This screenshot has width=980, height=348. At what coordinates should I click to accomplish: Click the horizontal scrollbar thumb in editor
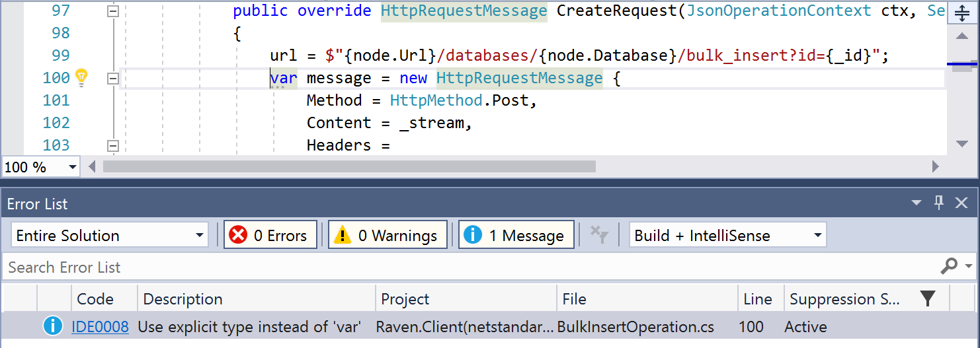349,166
